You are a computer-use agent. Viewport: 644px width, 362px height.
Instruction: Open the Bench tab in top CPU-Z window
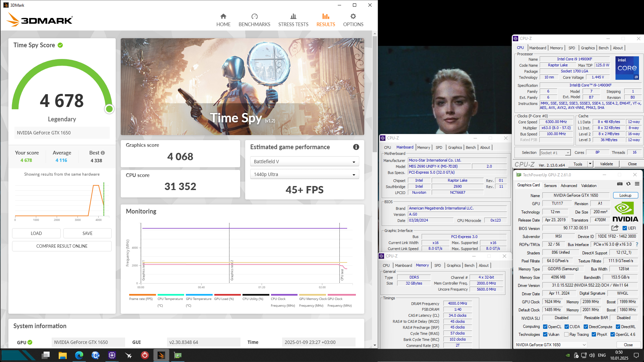(x=603, y=48)
